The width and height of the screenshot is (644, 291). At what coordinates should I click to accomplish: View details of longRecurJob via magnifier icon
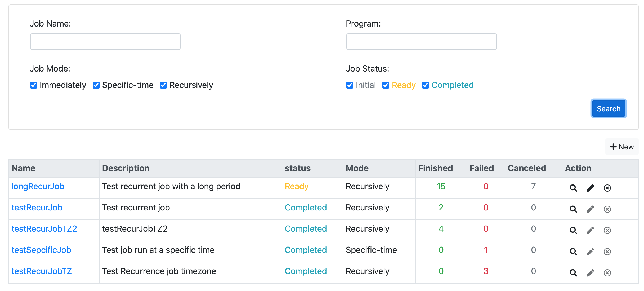coord(573,188)
